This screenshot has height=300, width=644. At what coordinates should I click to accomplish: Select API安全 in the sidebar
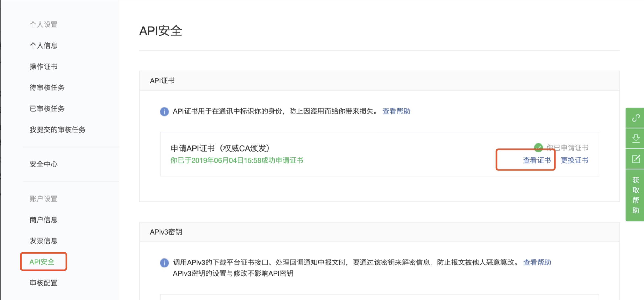click(x=42, y=262)
